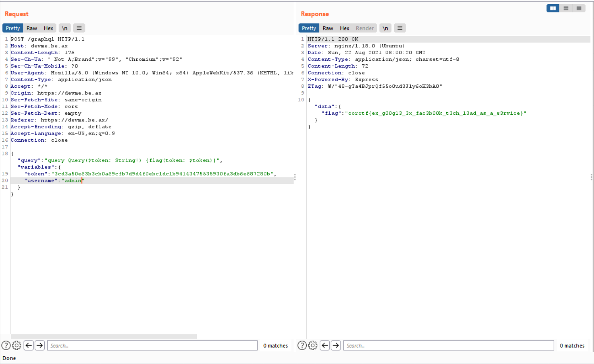Image resolution: width=594 pixels, height=364 pixels.
Task: Open Response panel hamburger options menu
Action: click(400, 28)
